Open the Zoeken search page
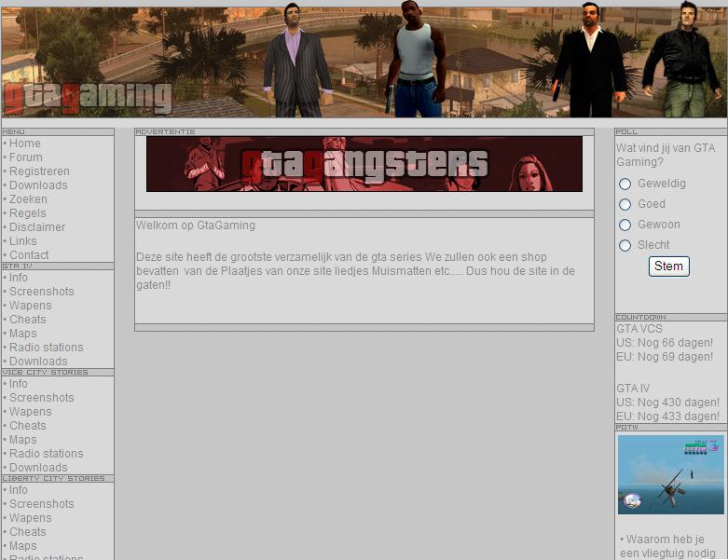Screen dimensions: 728x560 point(28,199)
